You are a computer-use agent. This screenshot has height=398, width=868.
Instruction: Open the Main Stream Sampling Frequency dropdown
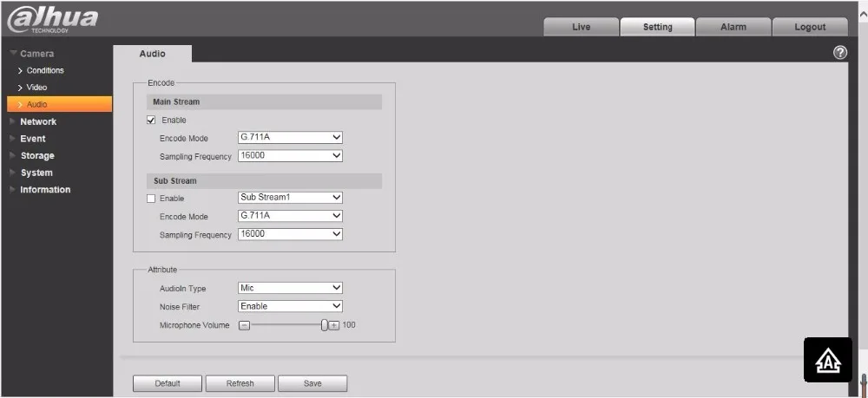(x=290, y=156)
